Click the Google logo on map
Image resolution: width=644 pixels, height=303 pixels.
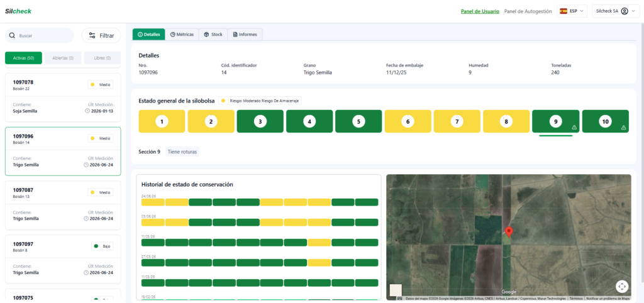[x=509, y=292]
